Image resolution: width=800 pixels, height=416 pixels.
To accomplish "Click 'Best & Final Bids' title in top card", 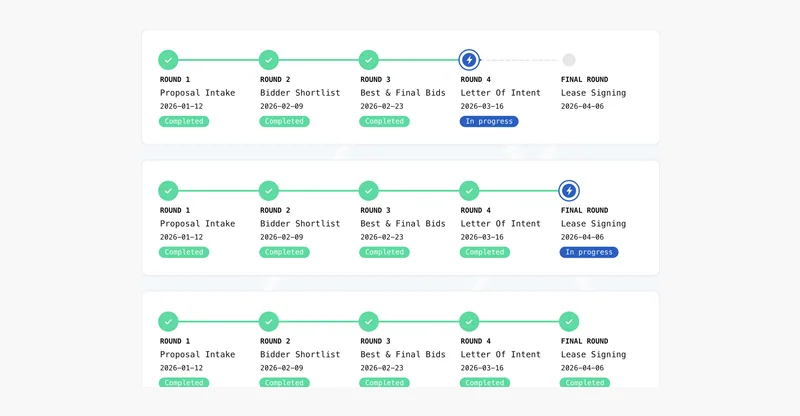I will (x=403, y=93).
